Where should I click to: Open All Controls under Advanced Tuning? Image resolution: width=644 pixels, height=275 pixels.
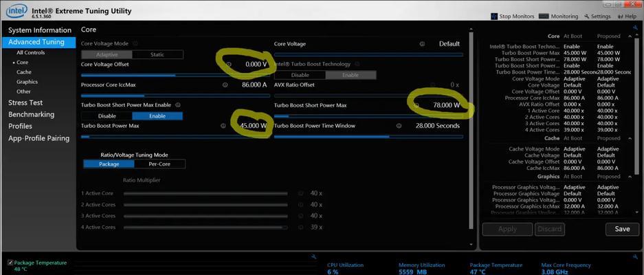point(31,53)
